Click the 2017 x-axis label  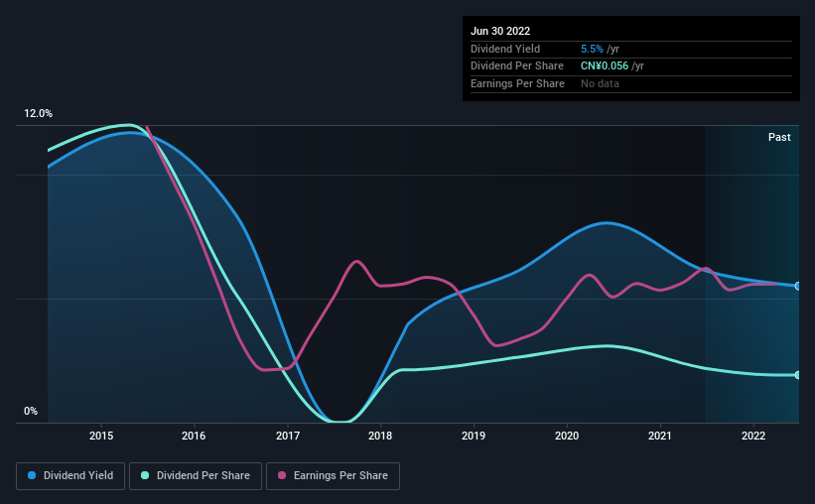(x=288, y=436)
